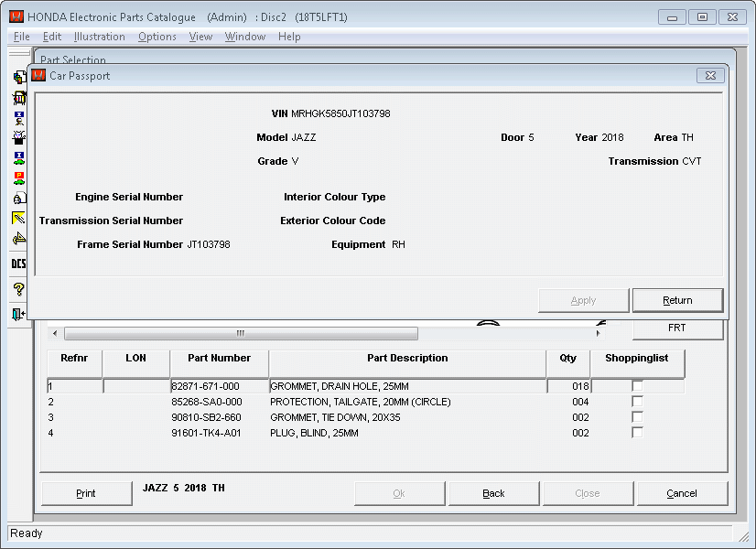Click the DCS toolbar icon
Image resolution: width=756 pixels, height=549 pixels.
point(18,264)
